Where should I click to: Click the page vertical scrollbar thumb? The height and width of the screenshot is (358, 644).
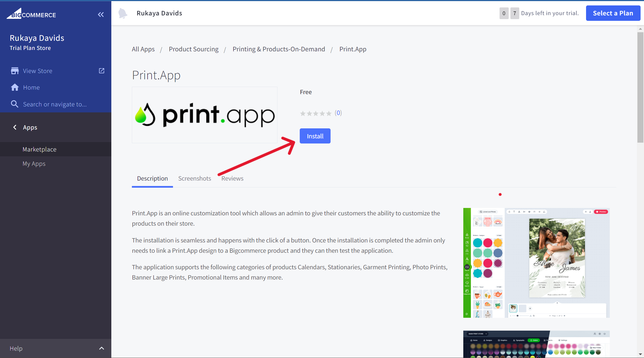click(640, 87)
